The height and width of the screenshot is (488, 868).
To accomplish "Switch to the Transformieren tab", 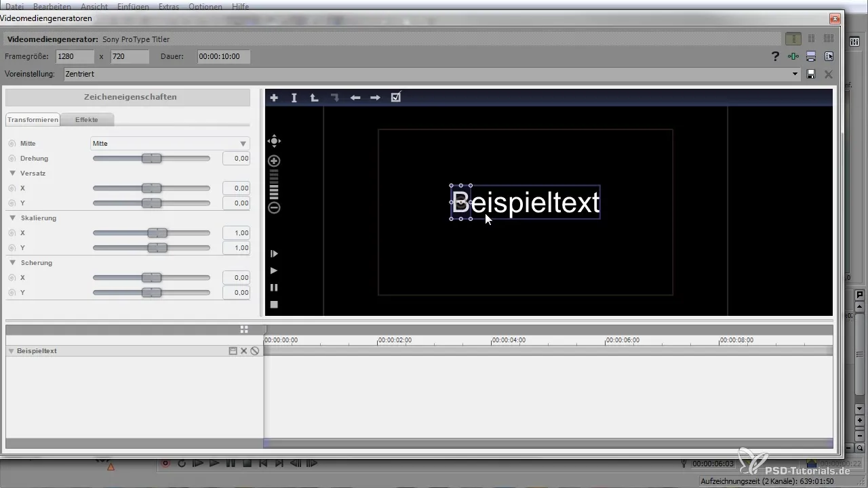I will coord(33,120).
